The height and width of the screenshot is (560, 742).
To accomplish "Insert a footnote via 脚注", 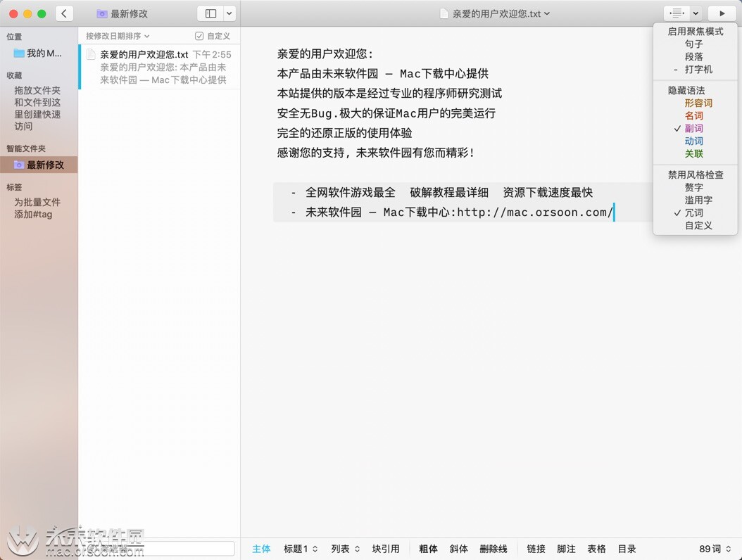I will click(x=567, y=549).
